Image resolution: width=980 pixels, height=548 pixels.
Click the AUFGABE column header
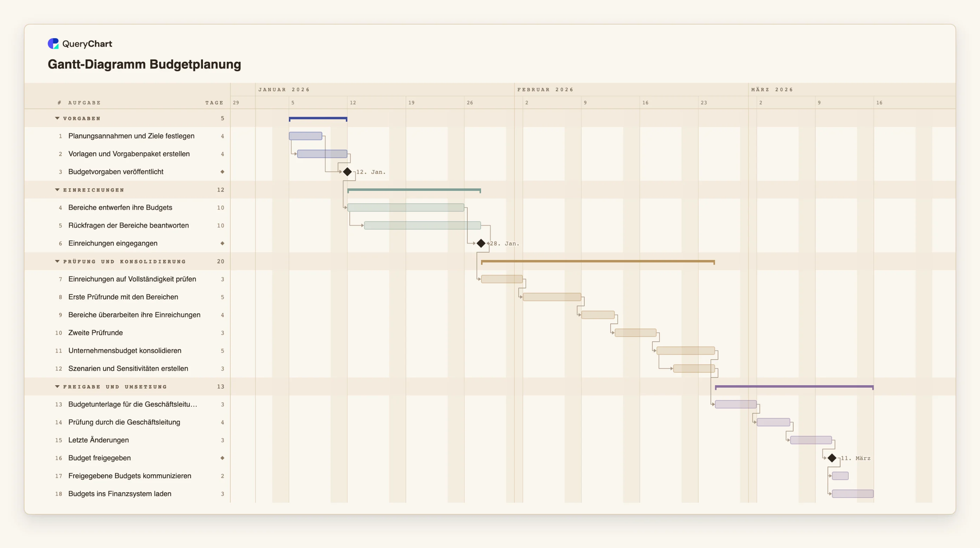tap(85, 102)
